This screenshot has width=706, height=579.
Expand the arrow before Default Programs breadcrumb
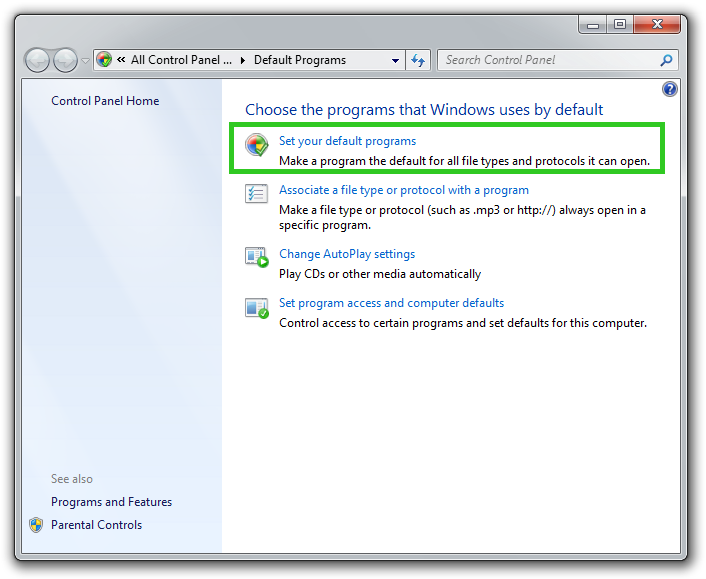click(243, 60)
